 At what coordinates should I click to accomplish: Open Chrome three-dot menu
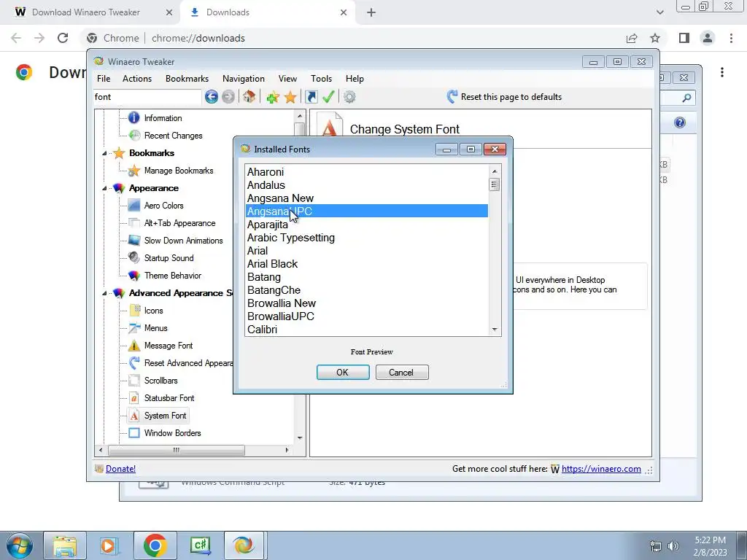731,38
